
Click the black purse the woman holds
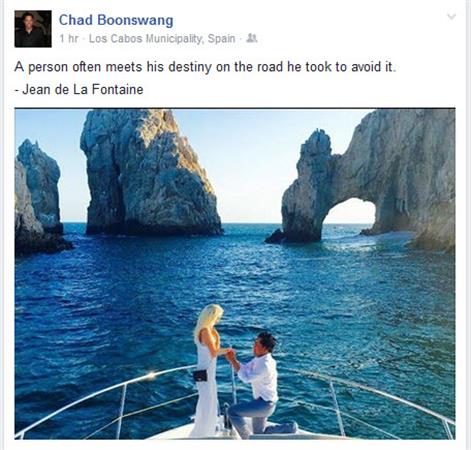pos(200,376)
